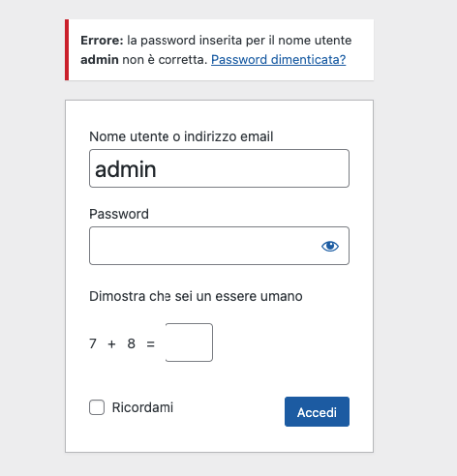Enable the Ricordami checkbox

tap(97, 407)
